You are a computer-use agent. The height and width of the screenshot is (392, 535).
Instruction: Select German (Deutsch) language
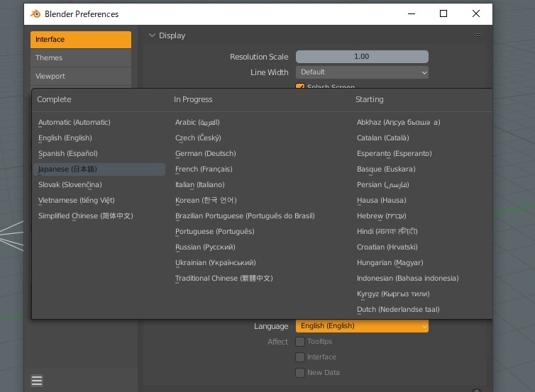[205, 154]
